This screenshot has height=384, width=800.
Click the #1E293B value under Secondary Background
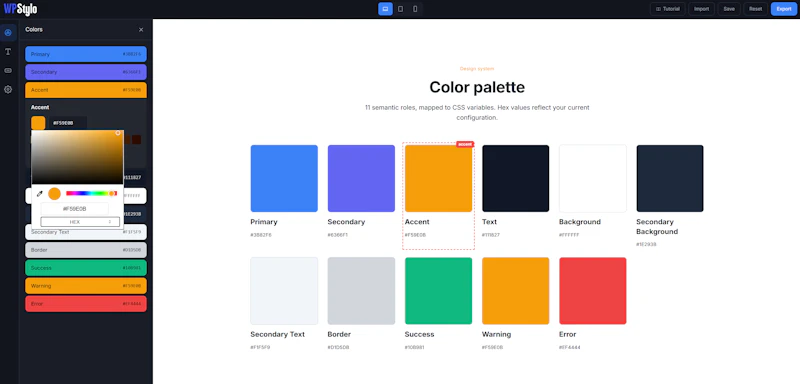tap(646, 244)
